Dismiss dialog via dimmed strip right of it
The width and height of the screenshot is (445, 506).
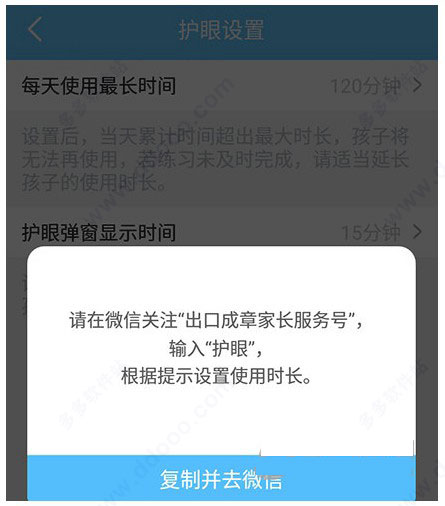pyautogui.click(x=427, y=373)
